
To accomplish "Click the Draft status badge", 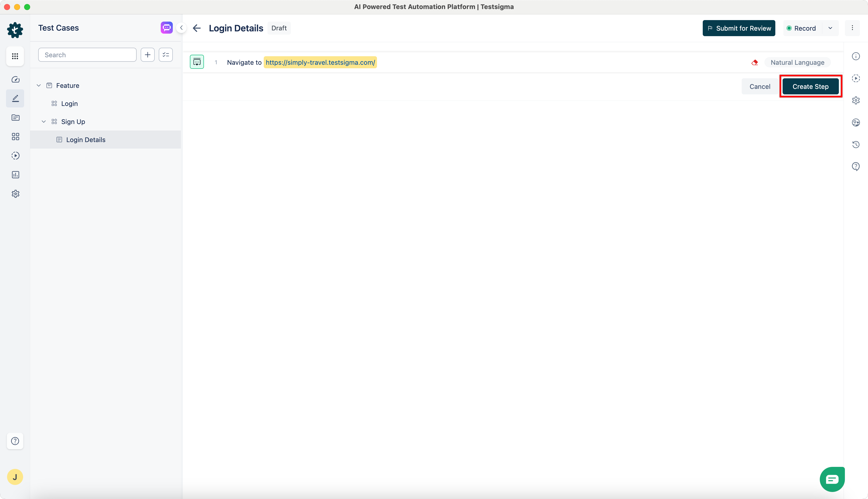I will [279, 28].
